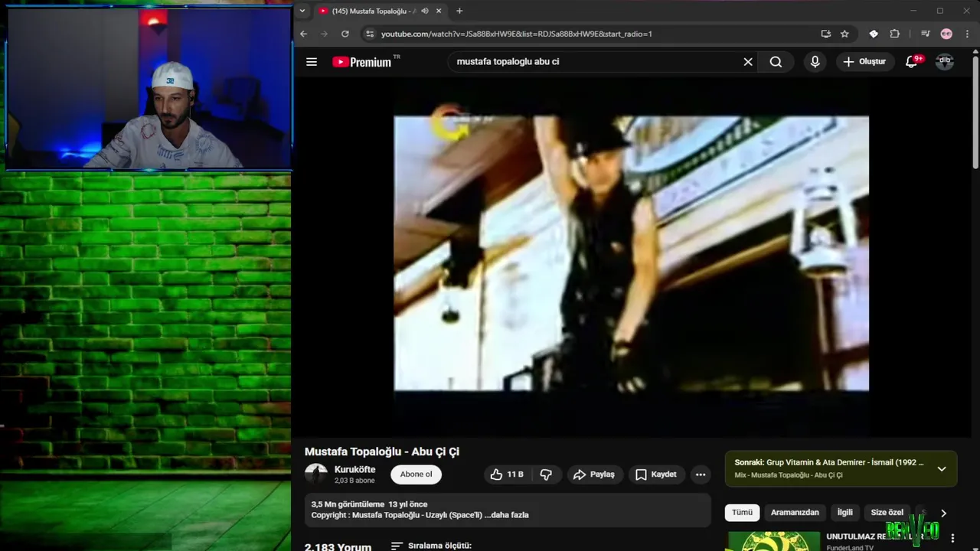
Task: Open UNUTULMAZ video thumbnail
Action: coord(773,541)
